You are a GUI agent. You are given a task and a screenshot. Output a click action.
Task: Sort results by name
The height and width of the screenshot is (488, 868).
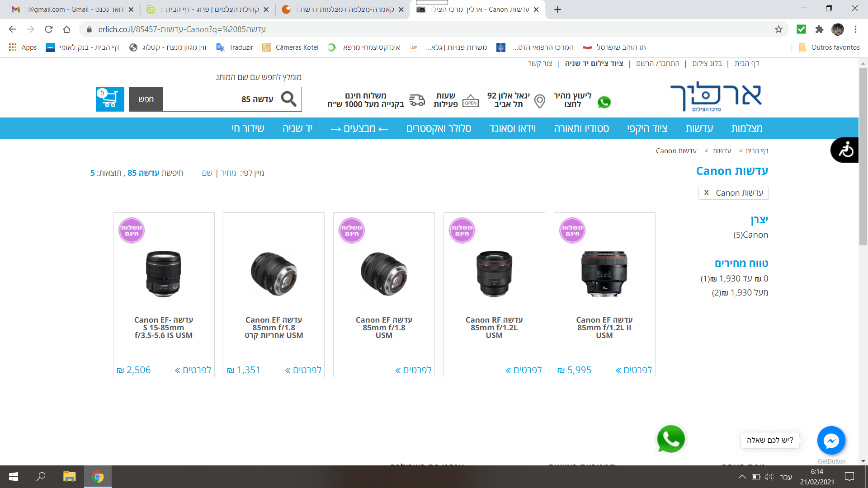click(x=207, y=173)
